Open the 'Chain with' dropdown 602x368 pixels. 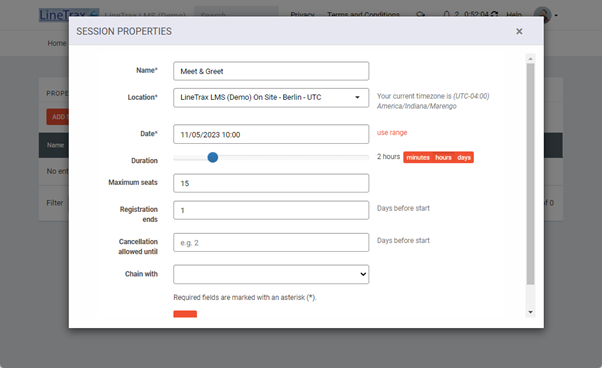pos(271,274)
